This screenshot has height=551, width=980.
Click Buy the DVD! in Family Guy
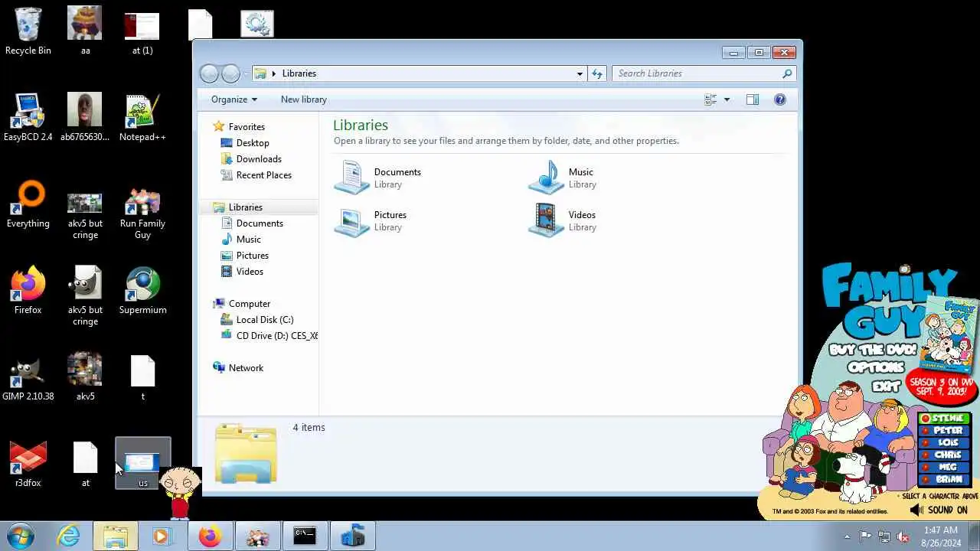tap(873, 350)
